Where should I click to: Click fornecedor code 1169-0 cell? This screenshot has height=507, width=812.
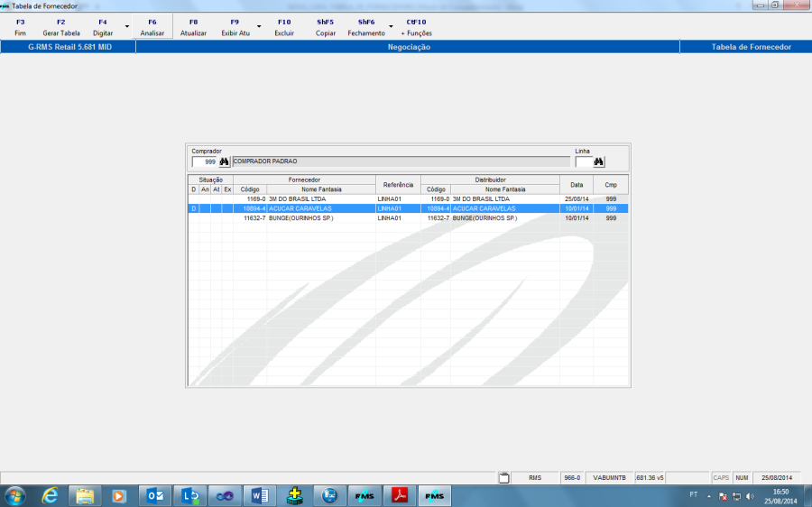[x=250, y=198]
